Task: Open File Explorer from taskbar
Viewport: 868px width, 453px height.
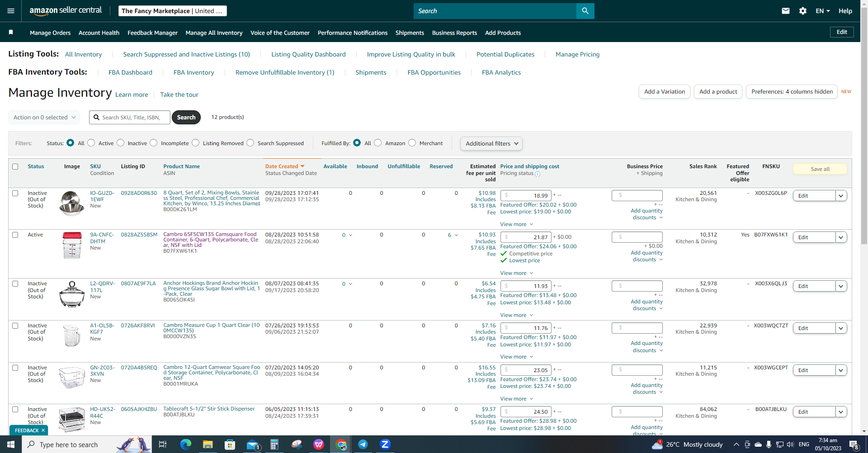Action: [x=208, y=444]
